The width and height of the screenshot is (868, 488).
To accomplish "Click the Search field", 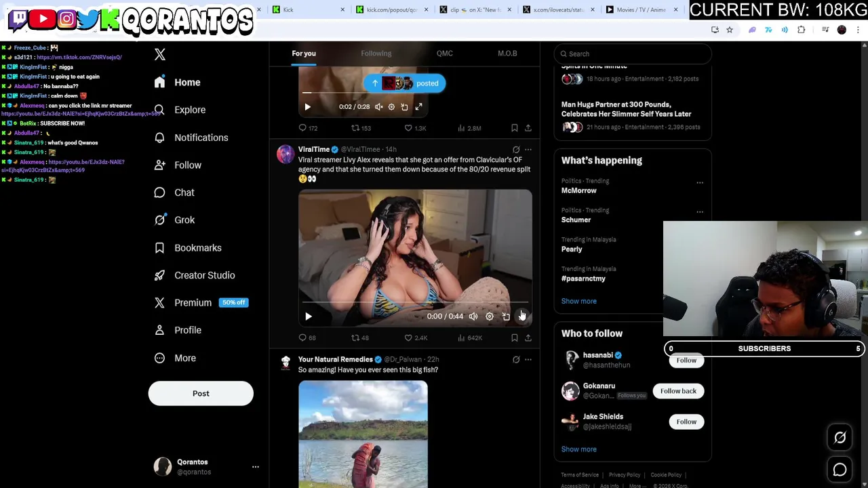I will (x=633, y=54).
